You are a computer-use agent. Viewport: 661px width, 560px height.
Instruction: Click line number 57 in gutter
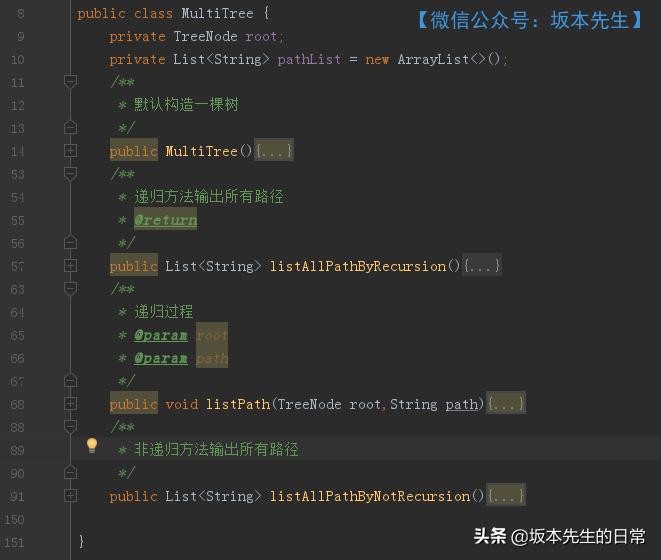point(17,266)
